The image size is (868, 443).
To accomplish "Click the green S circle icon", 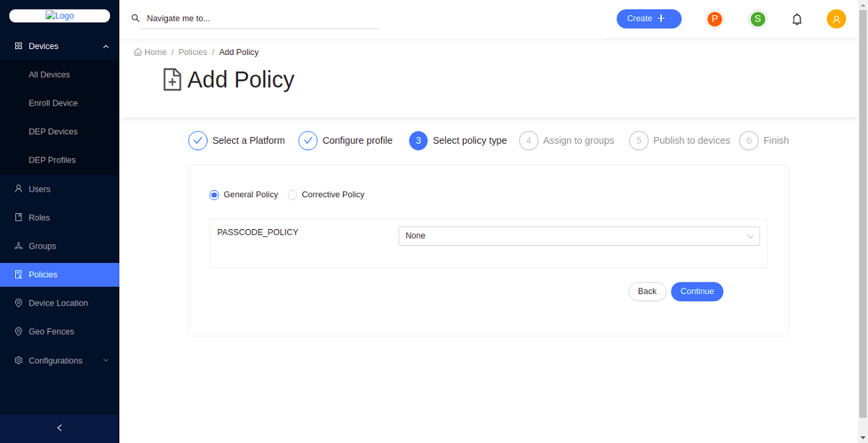I will [x=757, y=19].
